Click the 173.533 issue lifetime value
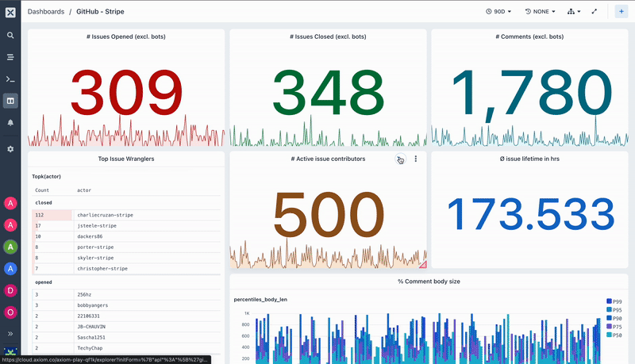The height and width of the screenshot is (364, 635). click(530, 214)
